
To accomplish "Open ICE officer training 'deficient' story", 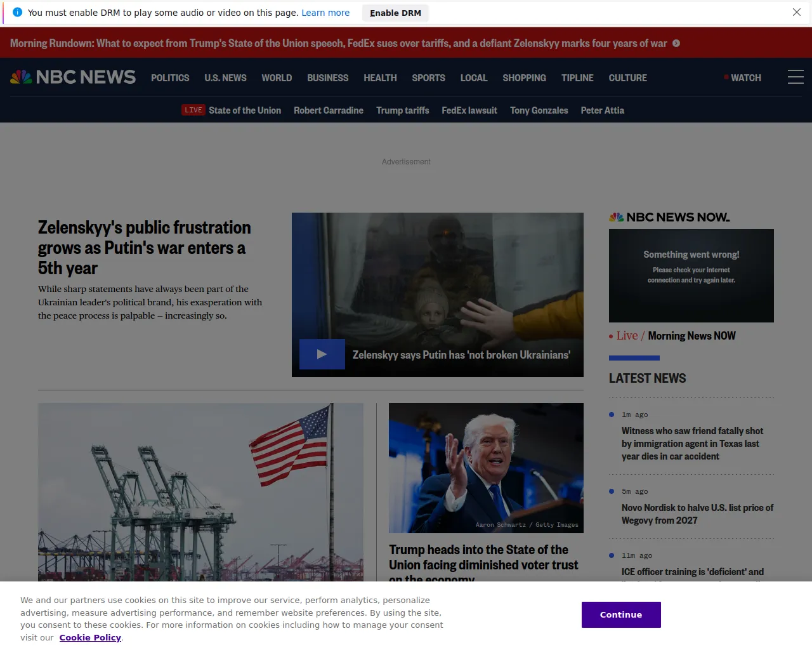I will (693, 573).
